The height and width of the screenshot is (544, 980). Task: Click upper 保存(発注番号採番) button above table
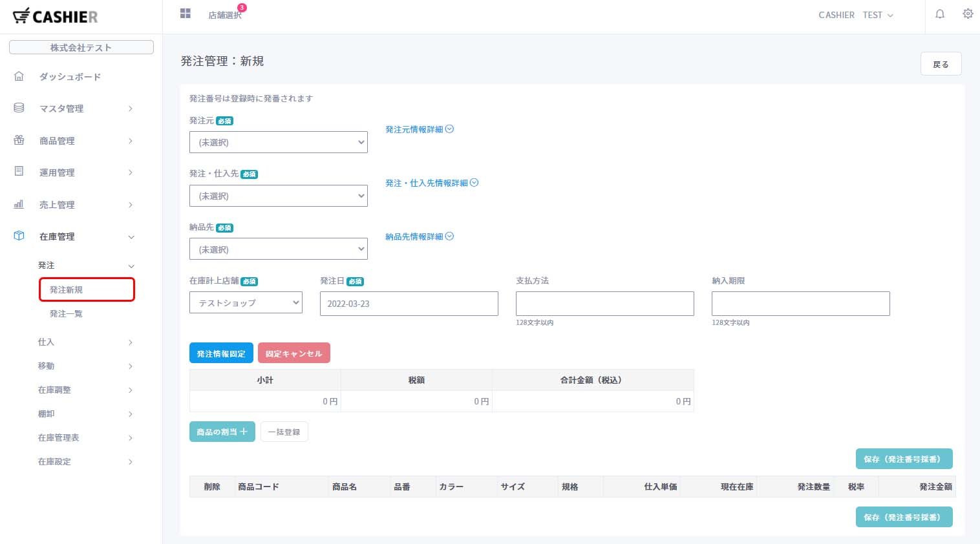(904, 459)
